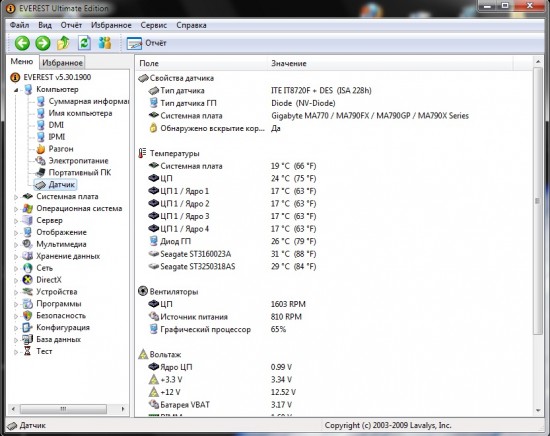Click the green Forward arrow toolbar icon
This screenshot has height=436, width=550.
[43, 43]
